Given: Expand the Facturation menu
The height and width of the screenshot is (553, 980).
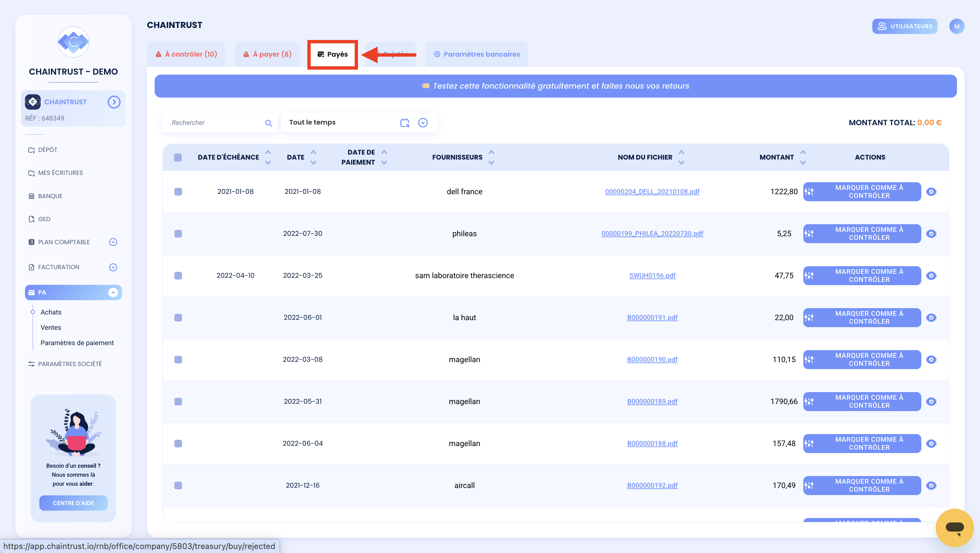Looking at the screenshot, I should pyautogui.click(x=113, y=267).
